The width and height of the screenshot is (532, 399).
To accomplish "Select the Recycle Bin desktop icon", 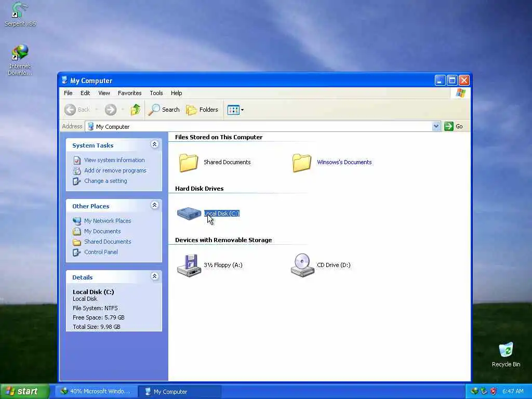I will (x=506, y=354).
